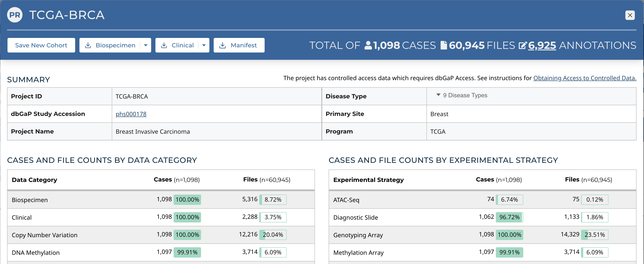
Task: Open the Biospecimen format dropdown arrow
Action: (x=146, y=45)
